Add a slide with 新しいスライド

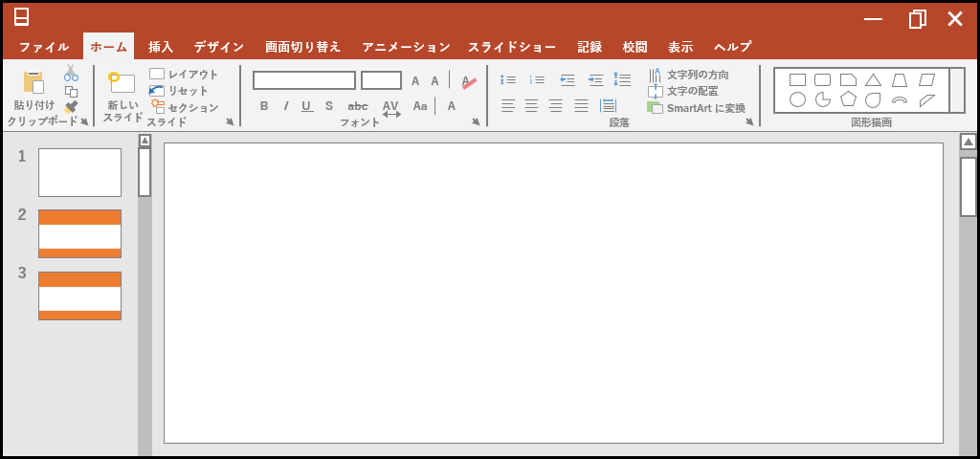pos(122,97)
